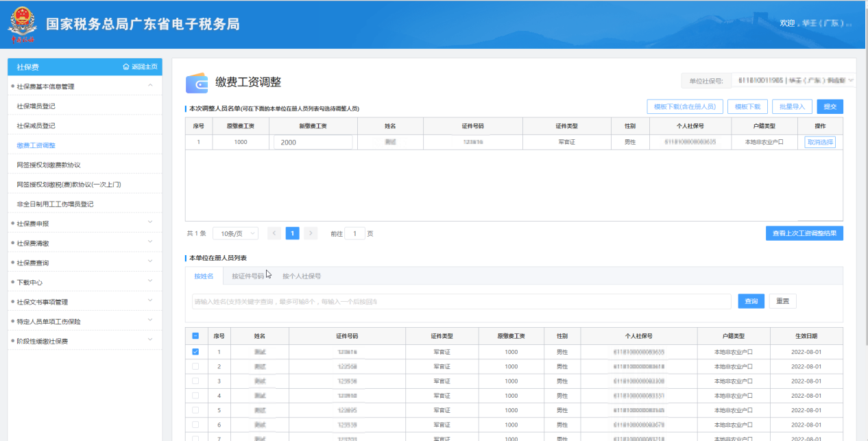This screenshot has width=868, height=441.
Task: Click the wallet icon beside 缴费工资调整 title
Action: [197, 82]
